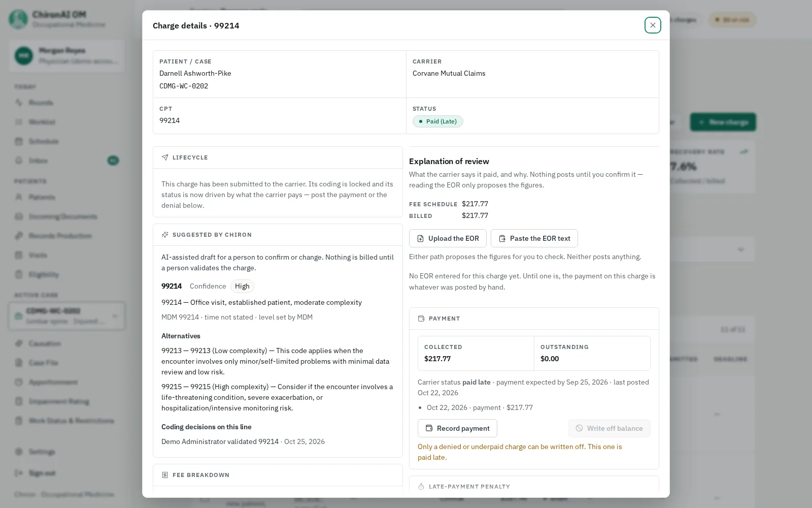This screenshot has height=508, width=812.
Task: Click the High confidence badge
Action: click(x=242, y=286)
